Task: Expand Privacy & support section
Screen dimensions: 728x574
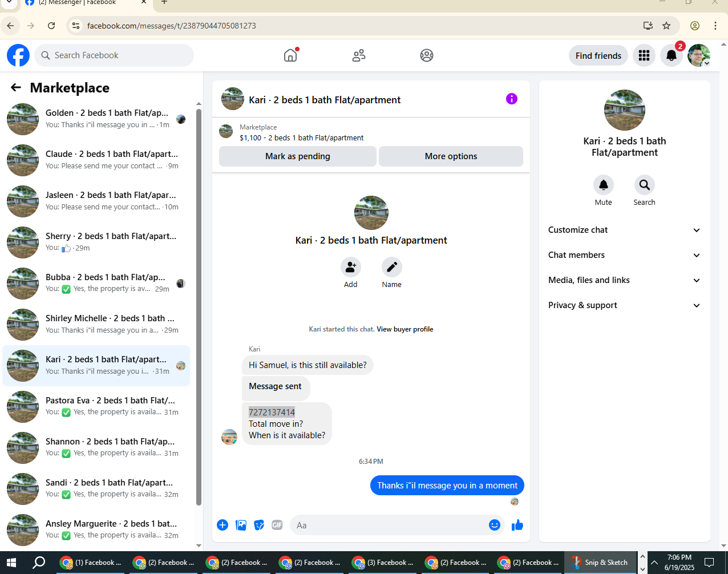Action: click(x=625, y=305)
